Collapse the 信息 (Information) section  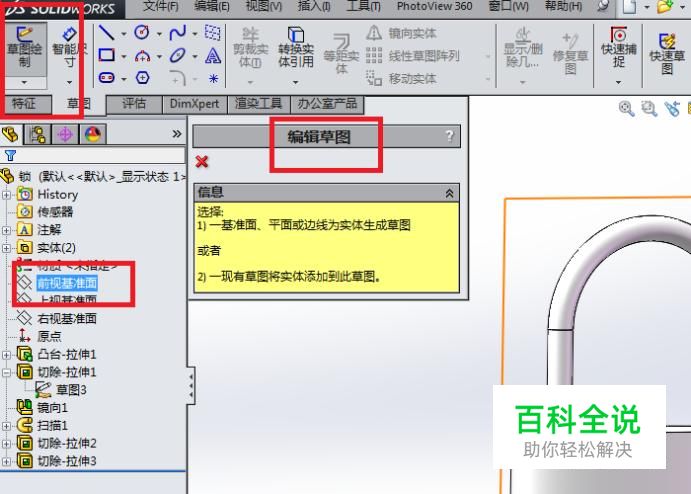(x=450, y=193)
